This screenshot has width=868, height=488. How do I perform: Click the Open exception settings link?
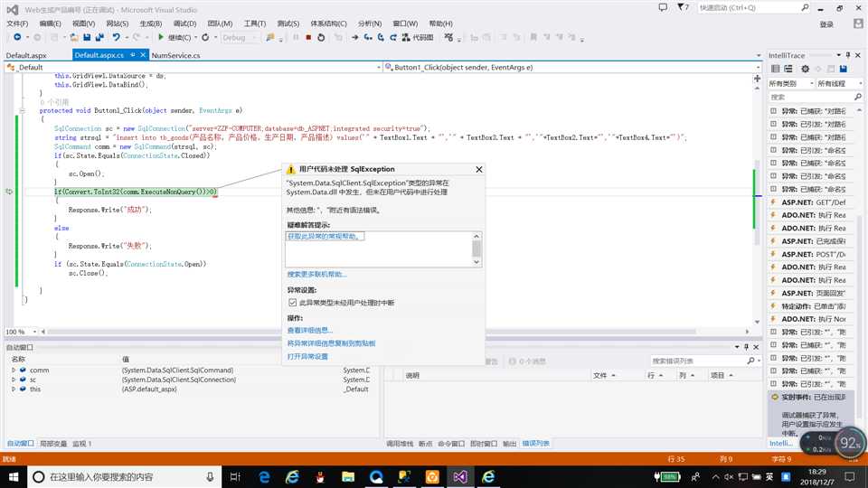(x=307, y=356)
